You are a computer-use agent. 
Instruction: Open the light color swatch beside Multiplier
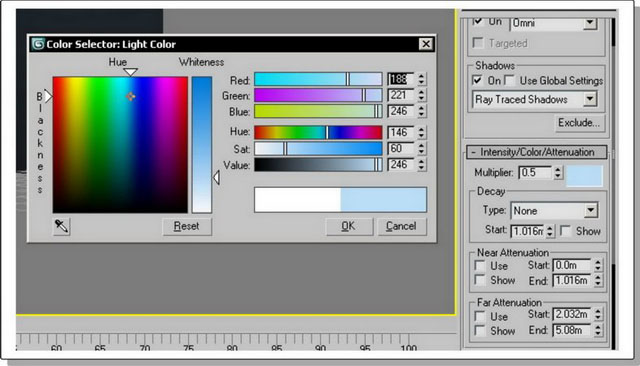[x=584, y=176]
